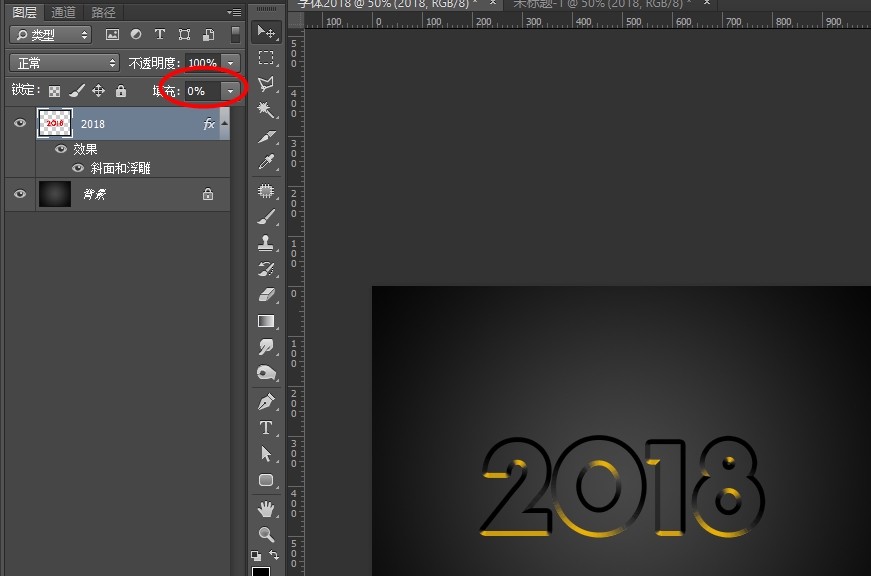Screen dimensions: 871x576
Task: Close the untitled-1 document tab
Action: click(x=707, y=3)
